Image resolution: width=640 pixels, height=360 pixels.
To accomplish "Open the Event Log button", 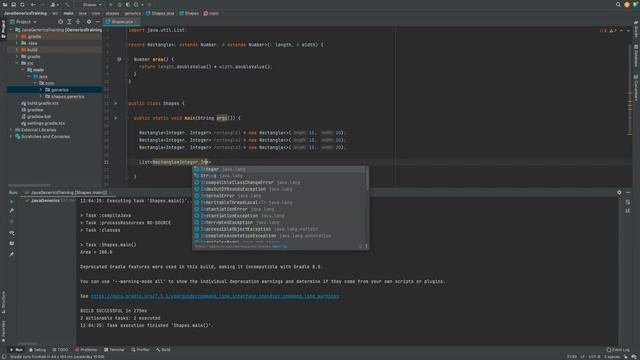I will coord(618,350).
